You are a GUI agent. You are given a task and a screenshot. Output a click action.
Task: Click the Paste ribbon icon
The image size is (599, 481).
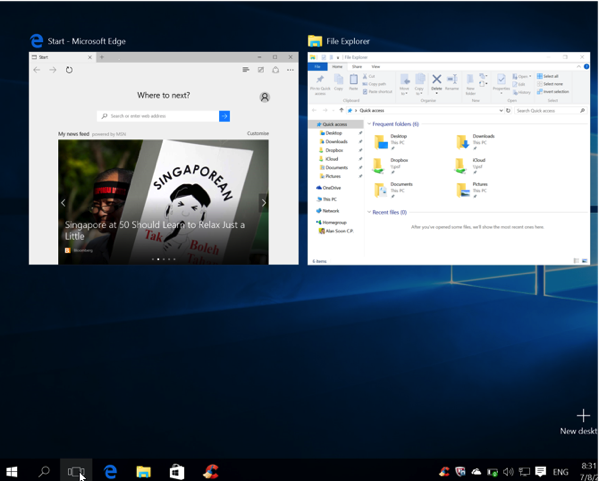click(354, 82)
